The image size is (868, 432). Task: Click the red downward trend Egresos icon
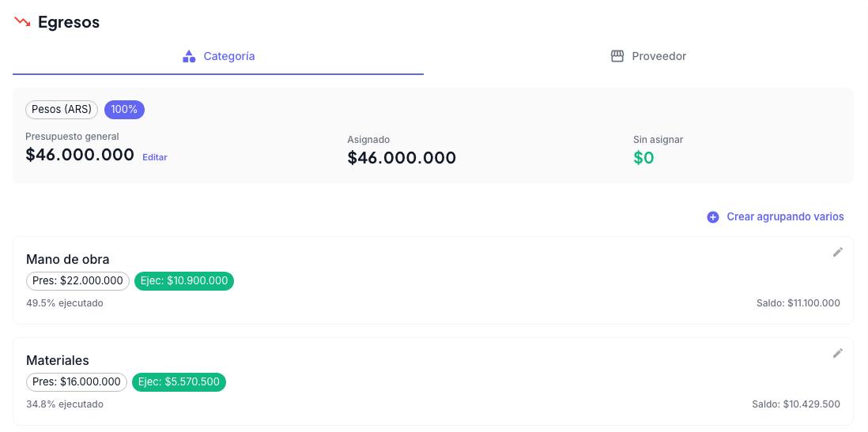pos(22,22)
